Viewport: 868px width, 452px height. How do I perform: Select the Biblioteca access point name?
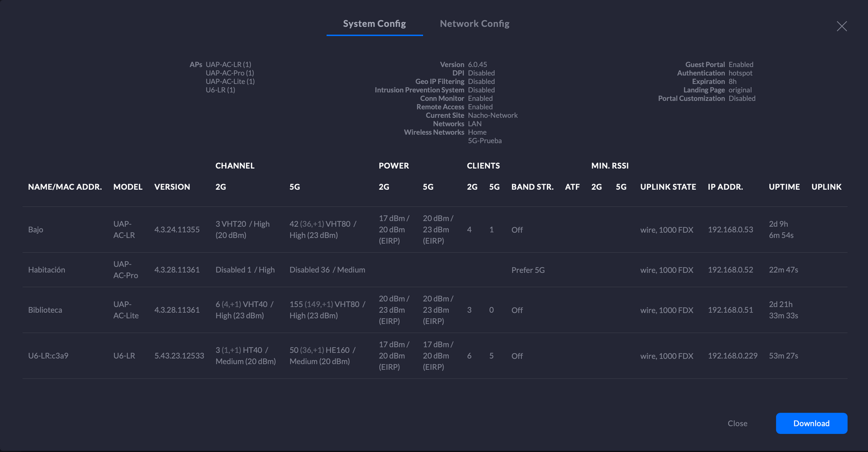coord(45,310)
